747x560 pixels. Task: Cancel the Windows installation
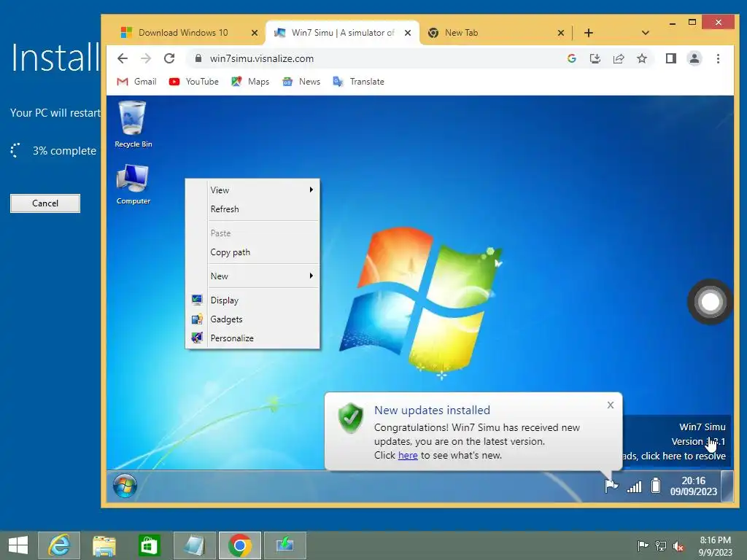pyautogui.click(x=45, y=203)
